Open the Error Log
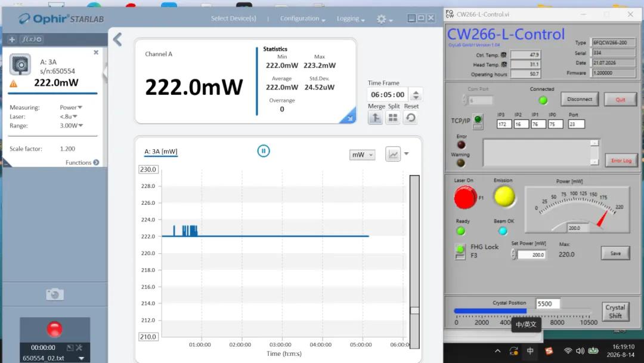This screenshot has width=644, height=363. (621, 161)
